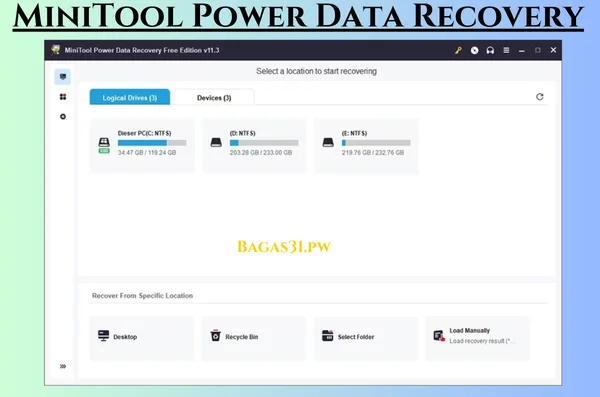Click the D: drive disk icon

[216, 142]
